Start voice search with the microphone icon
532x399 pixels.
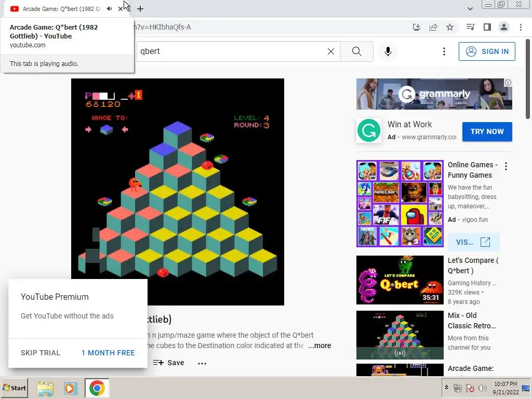388,51
